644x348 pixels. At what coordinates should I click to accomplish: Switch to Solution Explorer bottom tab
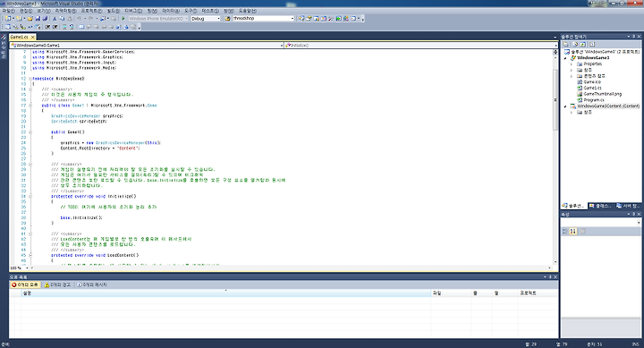[x=573, y=206]
